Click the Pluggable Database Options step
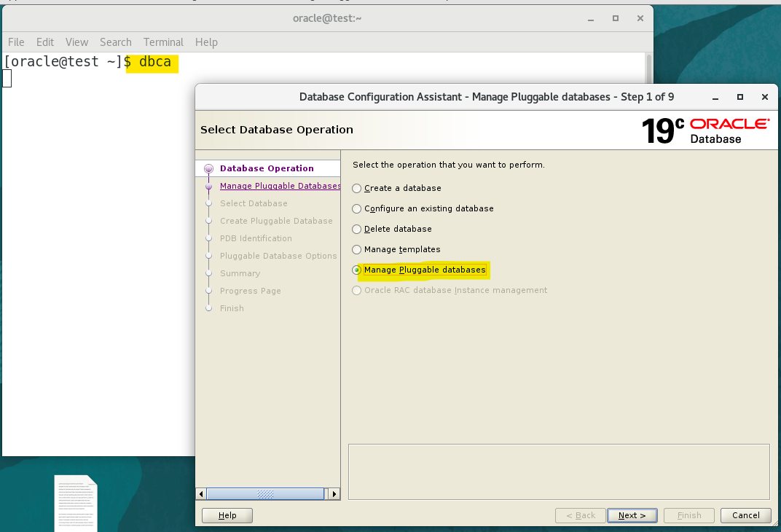 tap(278, 256)
